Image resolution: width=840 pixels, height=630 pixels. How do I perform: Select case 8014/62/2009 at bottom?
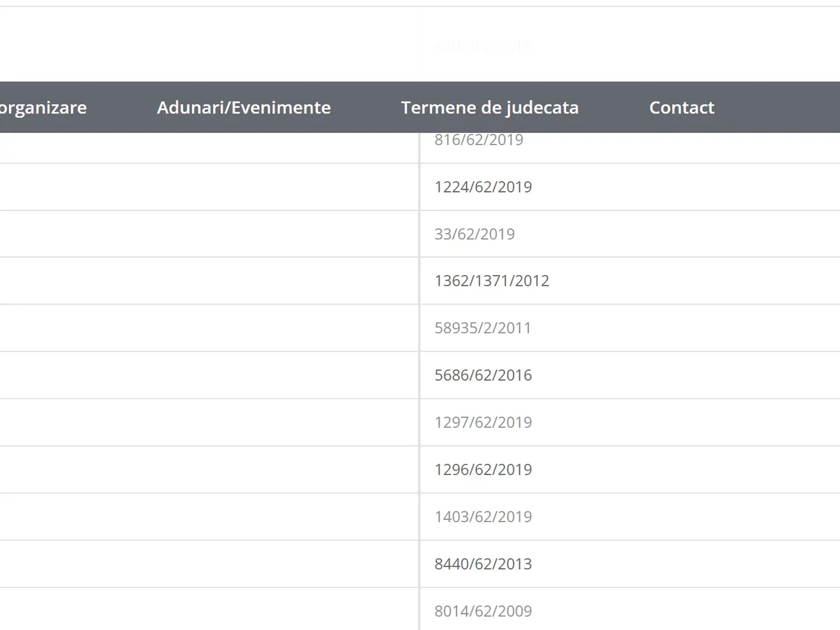pyautogui.click(x=483, y=610)
